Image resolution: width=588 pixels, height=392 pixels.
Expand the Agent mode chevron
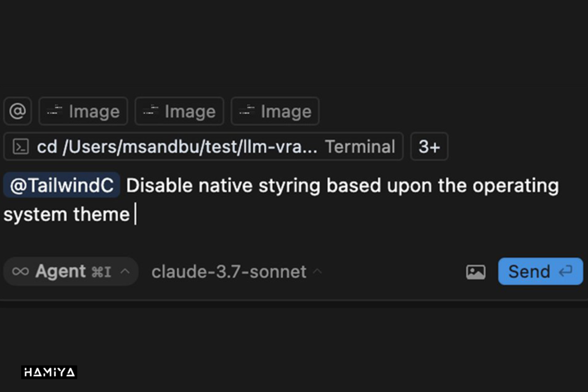coord(125,271)
